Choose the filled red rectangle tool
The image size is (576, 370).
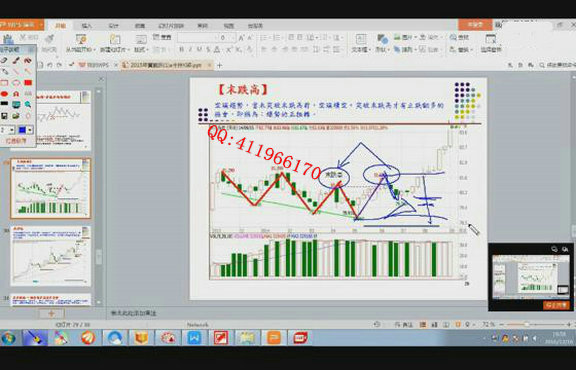click(28, 83)
